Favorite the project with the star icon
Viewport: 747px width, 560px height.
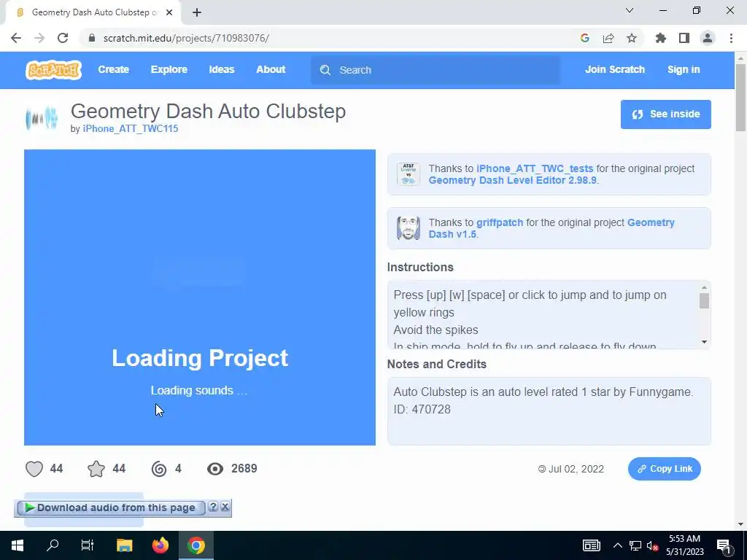tap(96, 469)
